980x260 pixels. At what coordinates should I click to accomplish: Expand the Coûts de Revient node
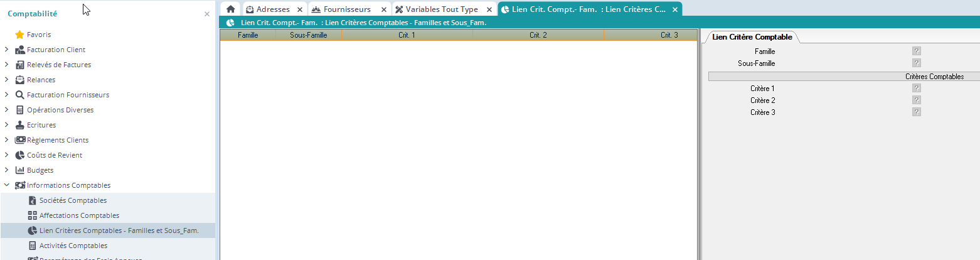tap(6, 155)
